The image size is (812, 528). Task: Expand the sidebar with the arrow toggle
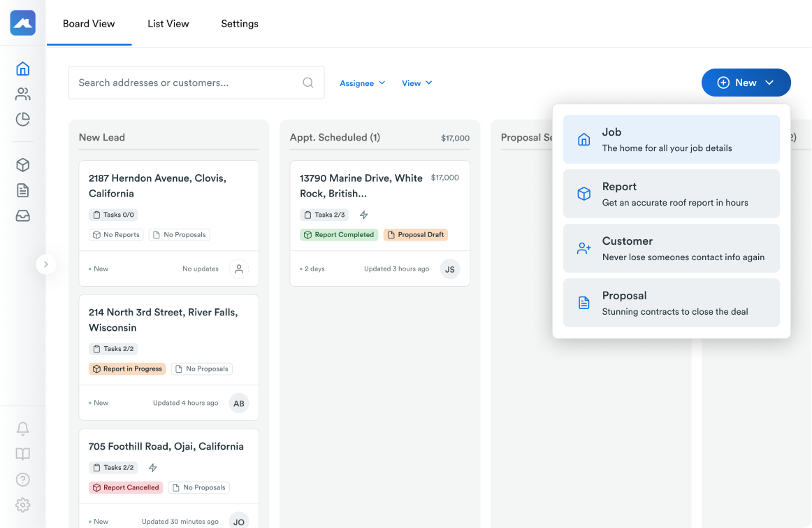[x=46, y=264]
